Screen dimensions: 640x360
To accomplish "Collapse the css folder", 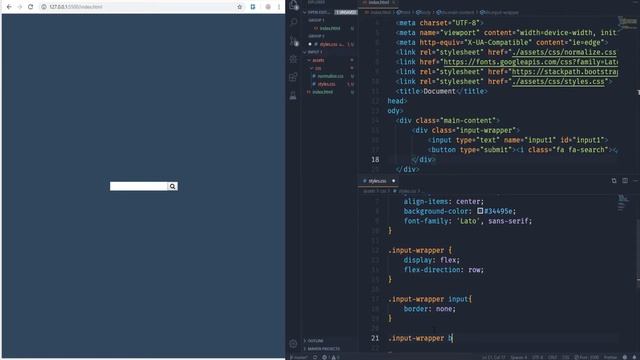I will (318, 68).
